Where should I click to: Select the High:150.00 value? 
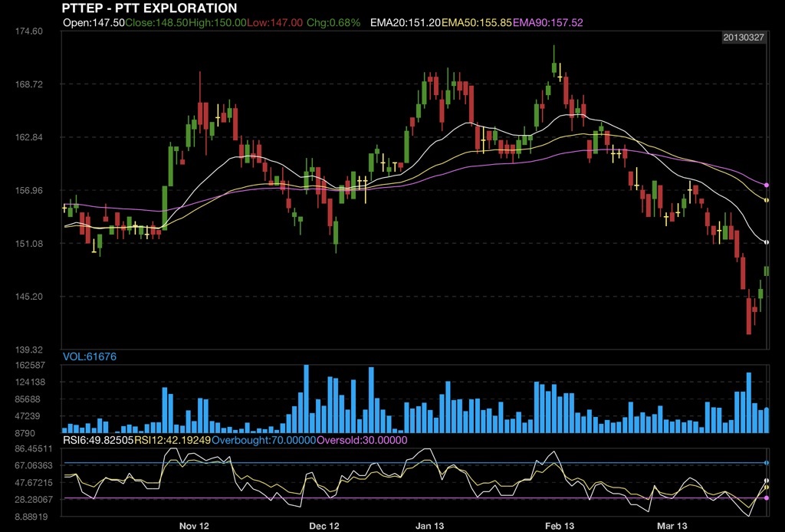tap(217, 22)
